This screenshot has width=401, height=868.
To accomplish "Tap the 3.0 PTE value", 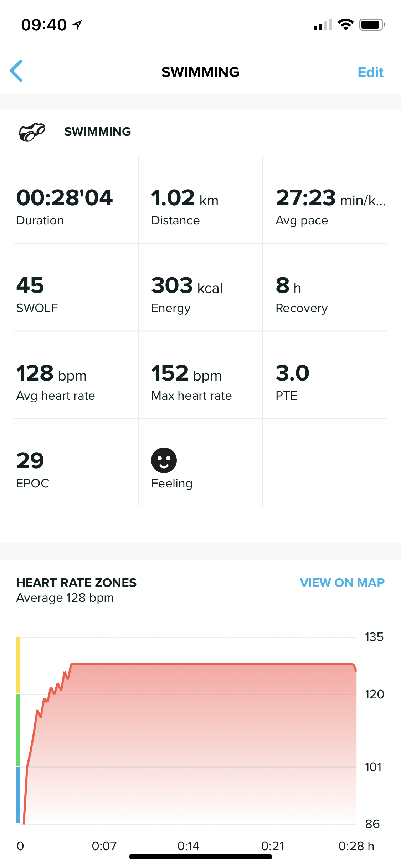I will tap(325, 375).
